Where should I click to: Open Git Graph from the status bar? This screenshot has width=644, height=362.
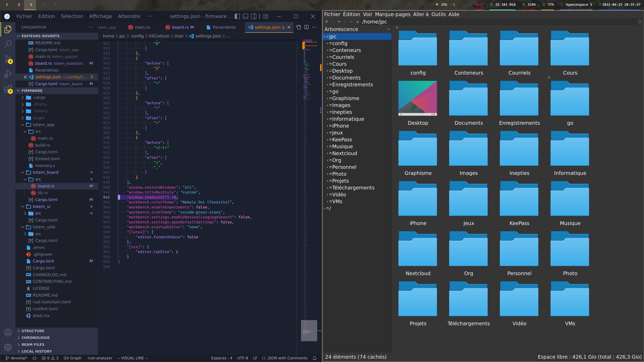click(73, 358)
